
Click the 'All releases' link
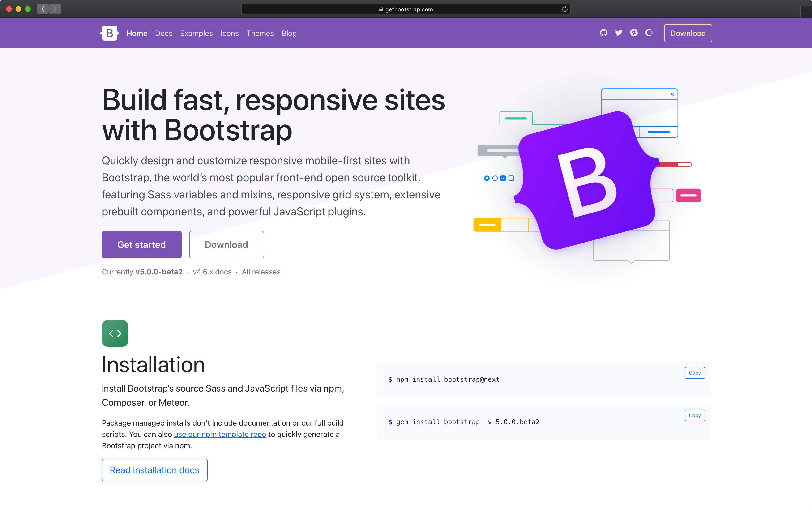[261, 272]
